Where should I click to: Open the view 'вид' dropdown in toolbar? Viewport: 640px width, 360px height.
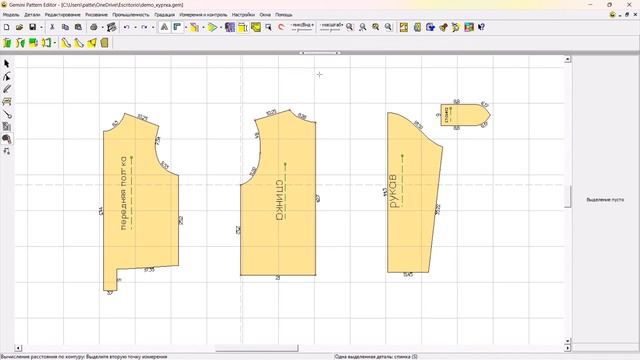click(302, 27)
